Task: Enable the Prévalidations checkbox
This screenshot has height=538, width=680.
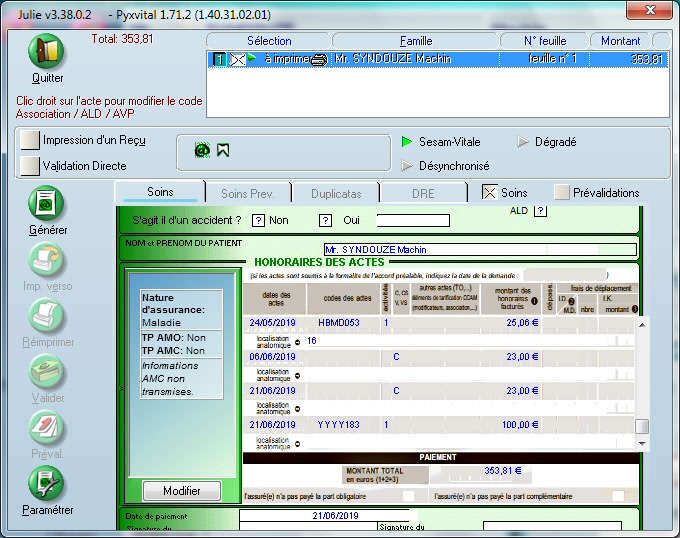Action: (x=562, y=193)
